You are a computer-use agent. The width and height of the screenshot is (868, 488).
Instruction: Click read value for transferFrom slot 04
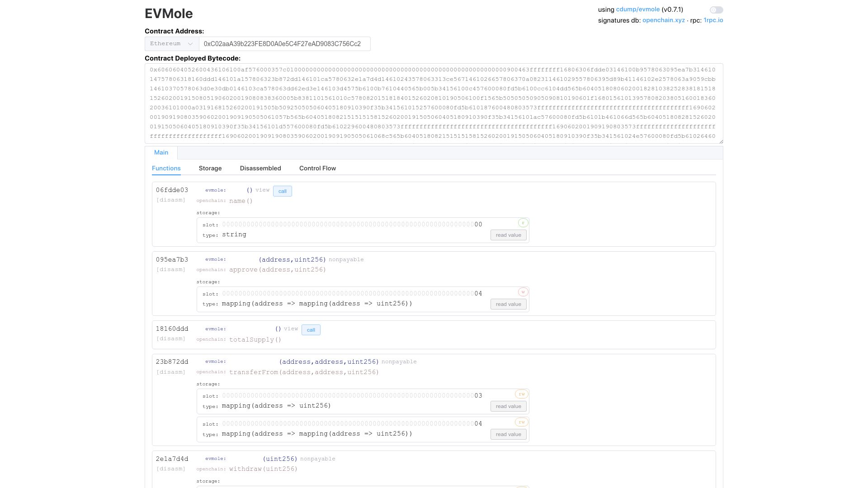(509, 434)
